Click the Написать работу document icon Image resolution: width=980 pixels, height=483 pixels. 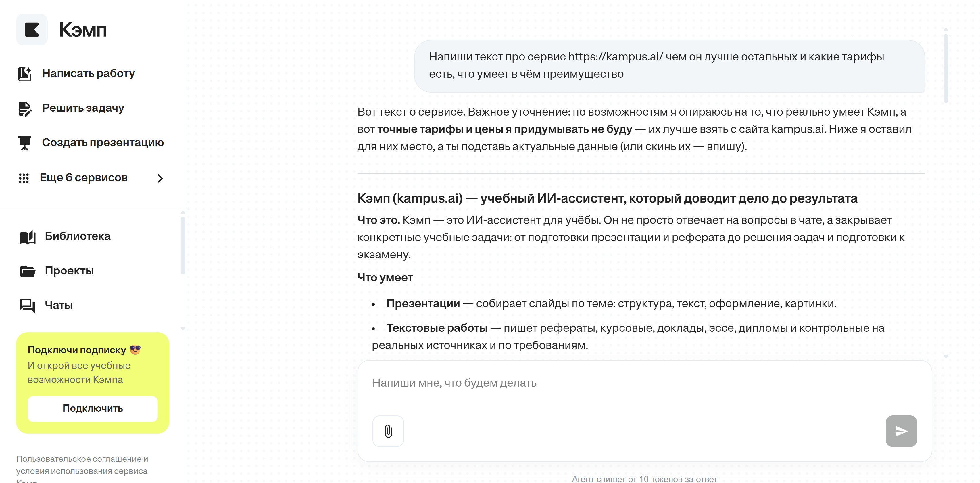[25, 74]
